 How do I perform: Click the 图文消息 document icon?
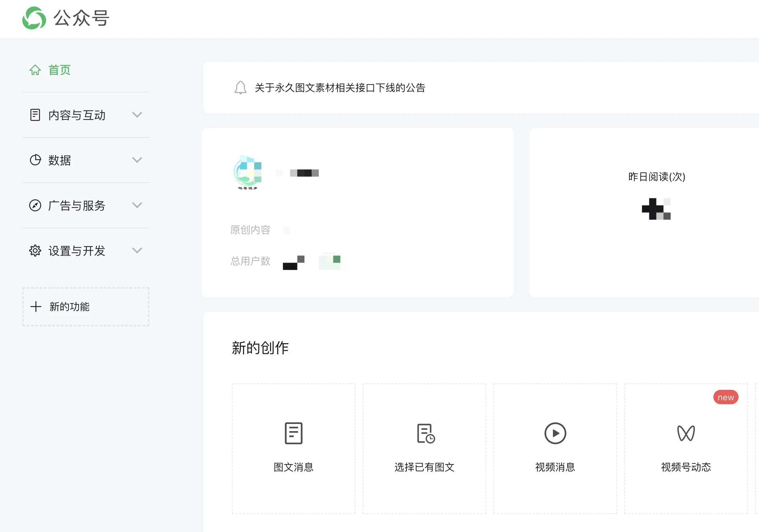click(x=293, y=433)
